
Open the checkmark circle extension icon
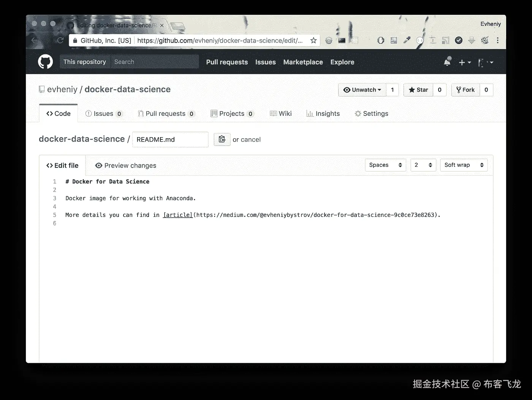coord(459,40)
